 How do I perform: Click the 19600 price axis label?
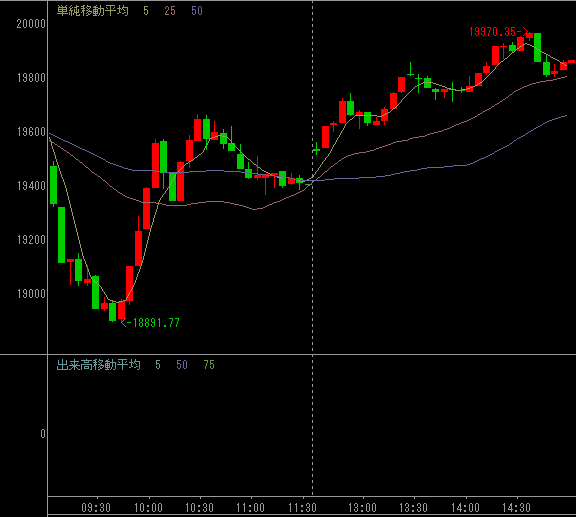click(x=31, y=132)
